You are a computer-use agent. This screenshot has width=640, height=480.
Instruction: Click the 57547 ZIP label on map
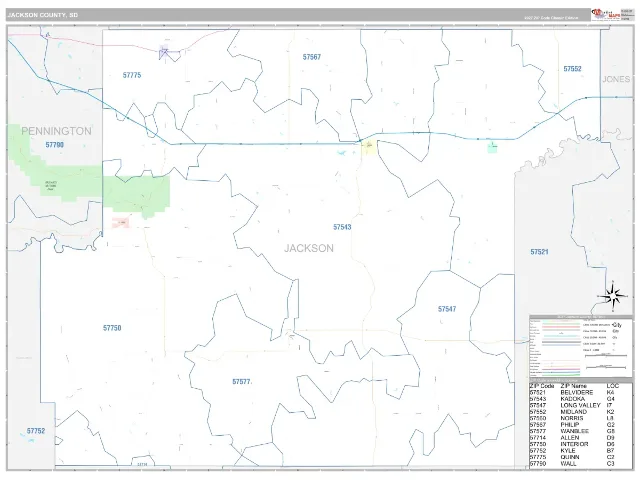[x=447, y=309]
